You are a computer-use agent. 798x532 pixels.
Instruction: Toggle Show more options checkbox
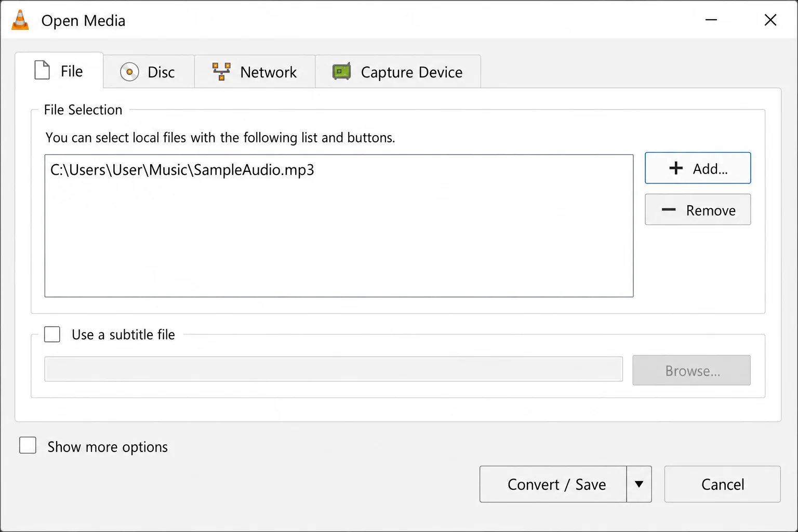pyautogui.click(x=28, y=445)
